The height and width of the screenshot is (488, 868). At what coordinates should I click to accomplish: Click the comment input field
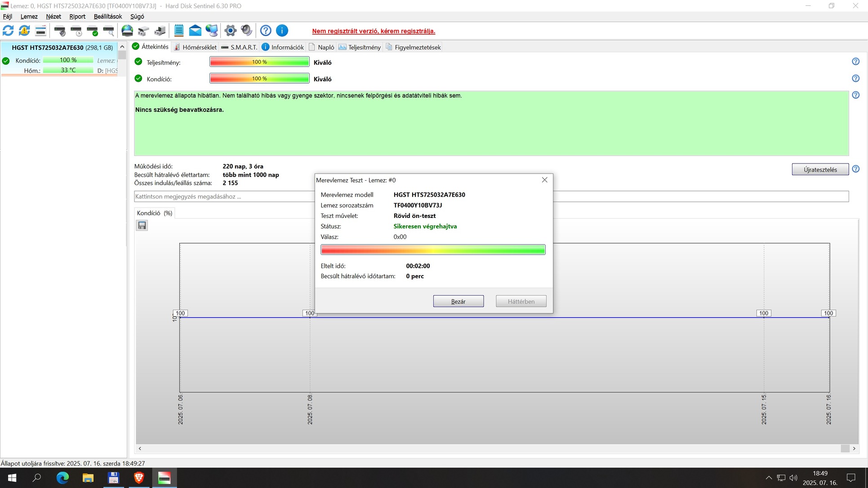point(224,196)
